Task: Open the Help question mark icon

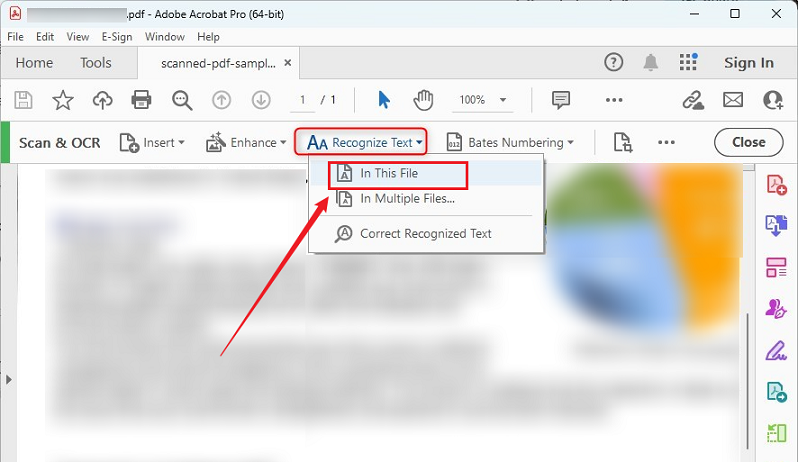Action: pyautogui.click(x=613, y=63)
